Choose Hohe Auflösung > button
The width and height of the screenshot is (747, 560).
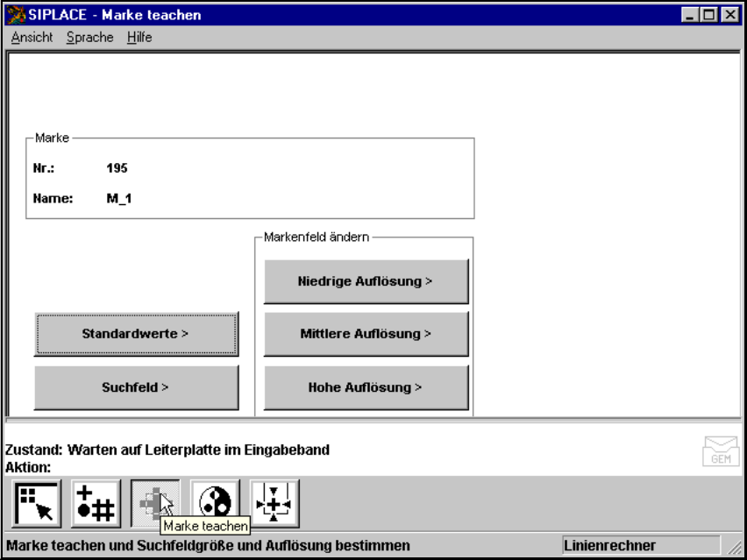click(x=366, y=387)
